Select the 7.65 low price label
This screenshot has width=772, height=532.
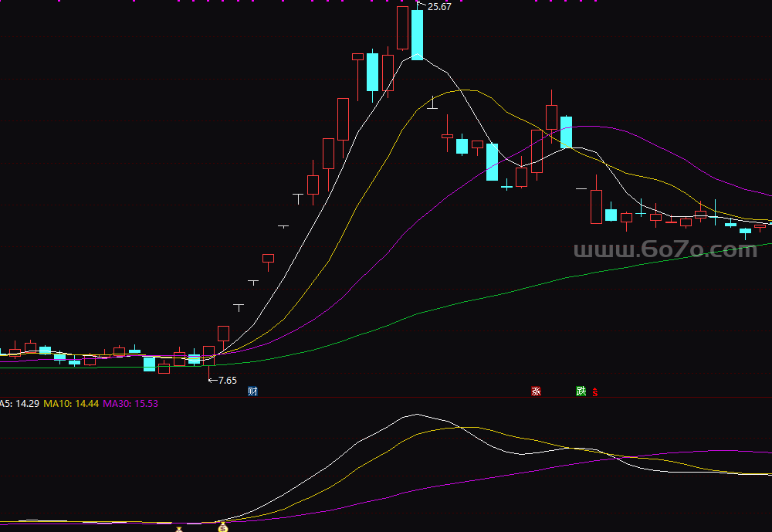point(226,380)
